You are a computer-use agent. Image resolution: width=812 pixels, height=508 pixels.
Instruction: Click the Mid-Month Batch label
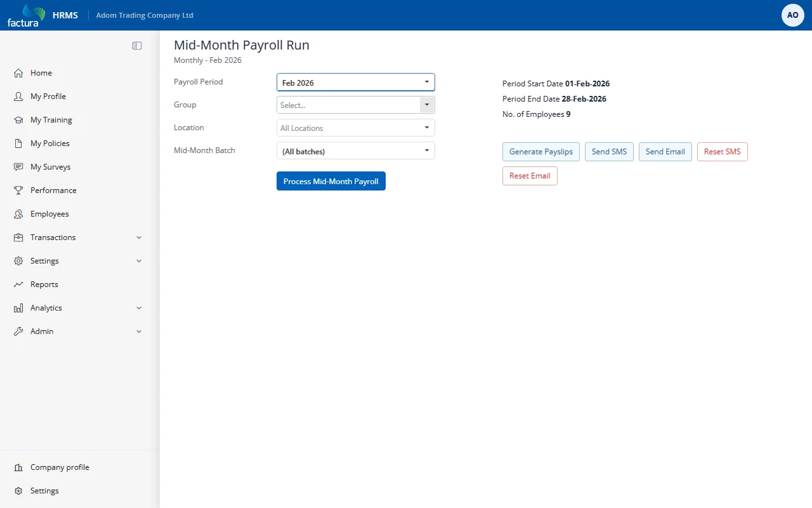[x=204, y=150]
